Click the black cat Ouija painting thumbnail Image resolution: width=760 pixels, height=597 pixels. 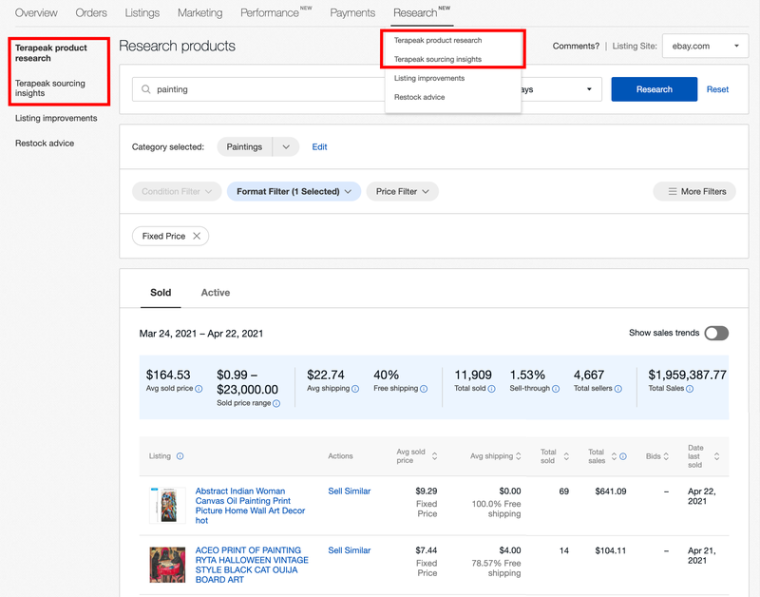tap(167, 564)
